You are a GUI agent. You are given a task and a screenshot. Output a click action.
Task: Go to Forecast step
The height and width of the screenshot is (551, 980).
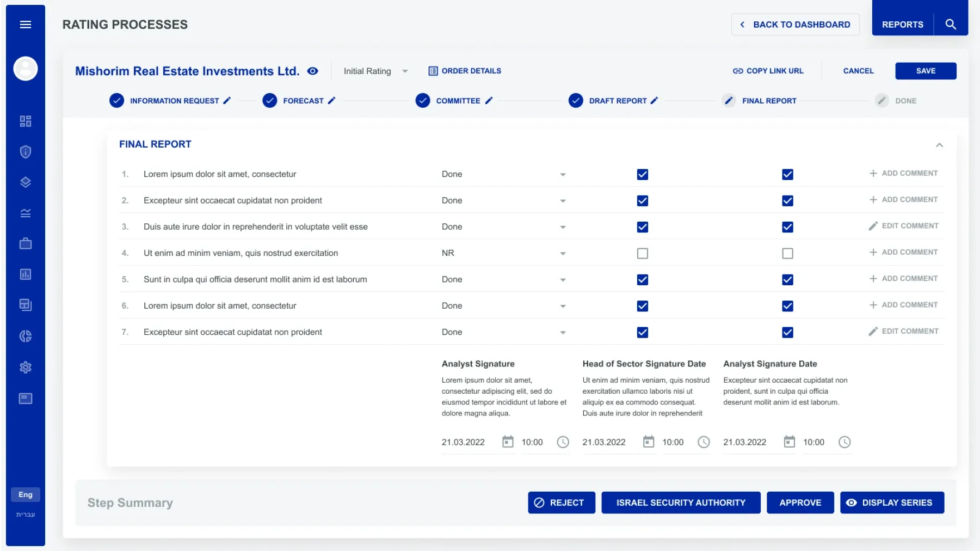(303, 101)
